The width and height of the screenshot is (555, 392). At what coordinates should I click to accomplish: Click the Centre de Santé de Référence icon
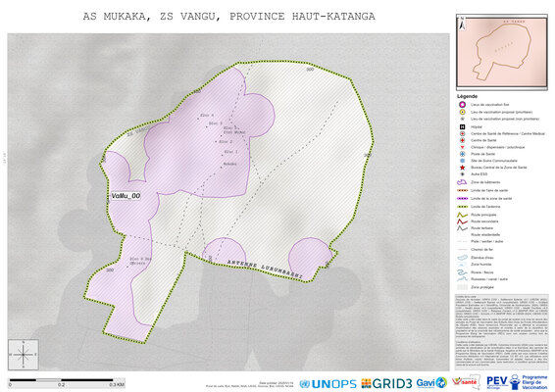click(x=462, y=133)
